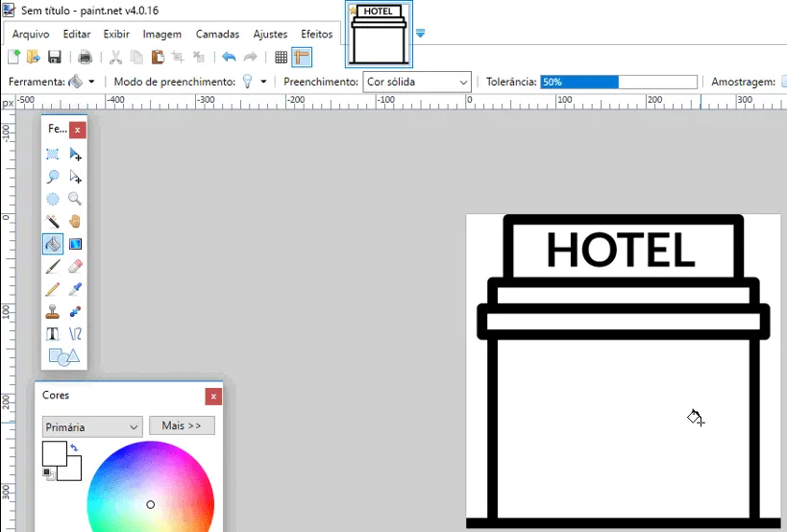Toggle the pixel grid view
The width and height of the screenshot is (787, 532).
click(x=281, y=58)
